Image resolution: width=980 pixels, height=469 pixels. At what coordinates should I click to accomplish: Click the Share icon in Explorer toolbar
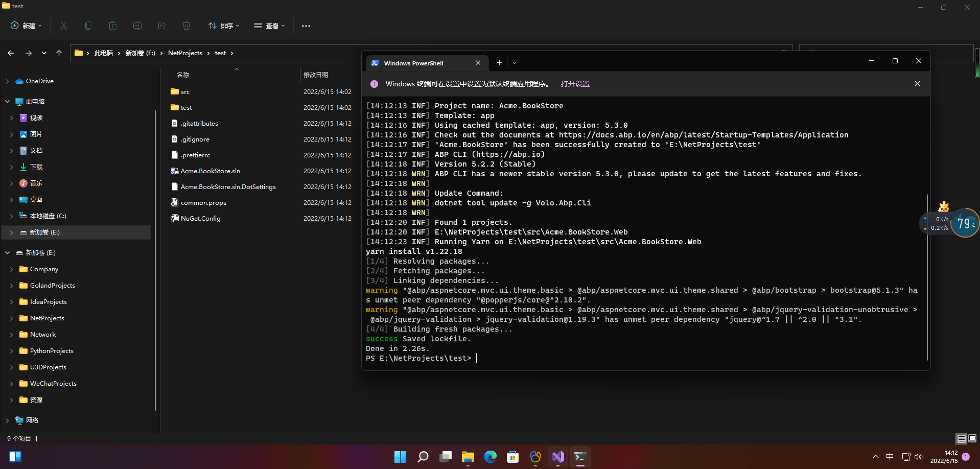coord(162,26)
